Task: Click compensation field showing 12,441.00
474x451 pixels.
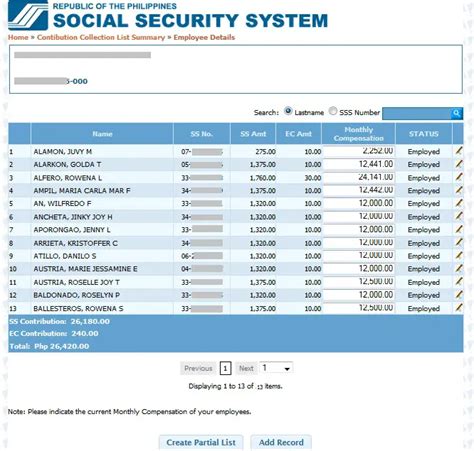Action: point(359,164)
